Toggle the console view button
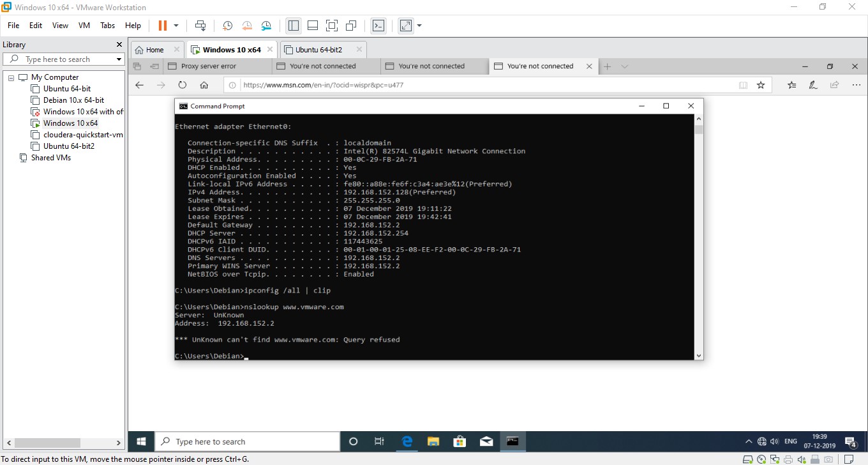868x465 pixels. (x=378, y=26)
